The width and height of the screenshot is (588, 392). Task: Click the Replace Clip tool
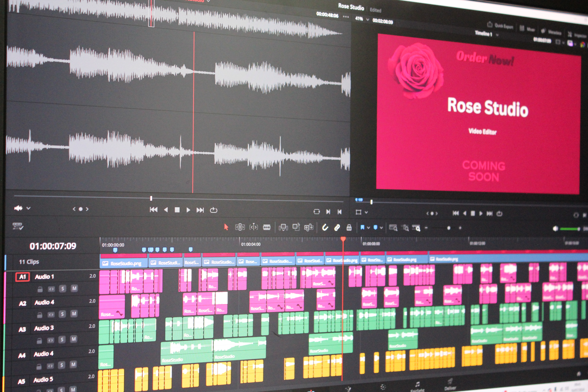click(x=309, y=227)
